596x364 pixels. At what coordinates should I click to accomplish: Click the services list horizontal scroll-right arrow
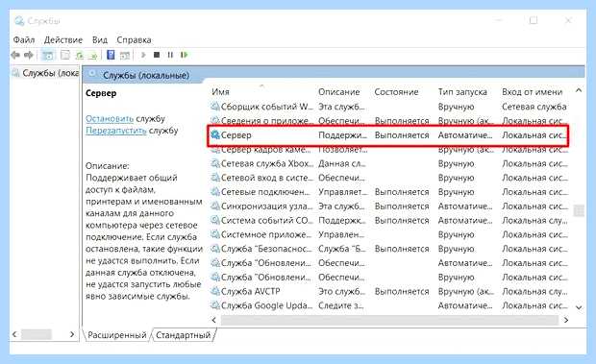click(566, 320)
